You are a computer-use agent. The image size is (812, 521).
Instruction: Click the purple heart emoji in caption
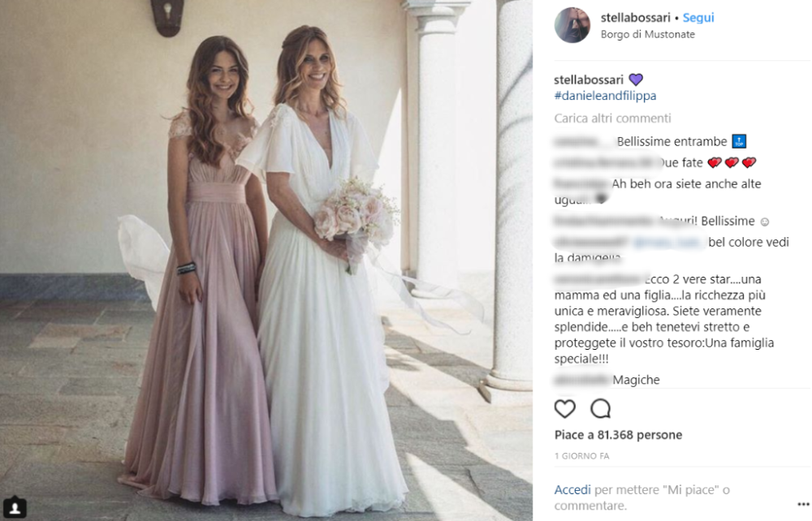coord(636,80)
